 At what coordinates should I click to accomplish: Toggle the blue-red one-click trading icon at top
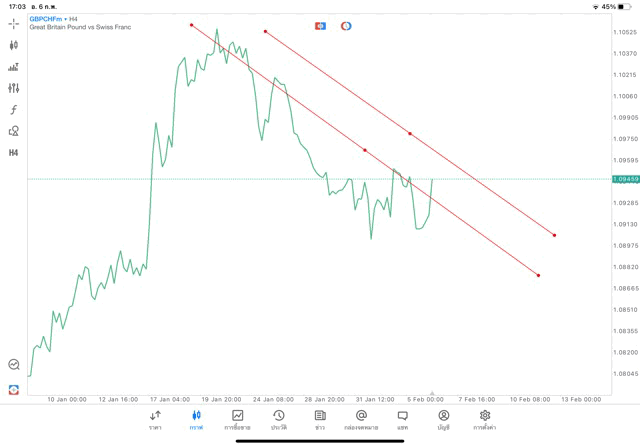(x=321, y=25)
